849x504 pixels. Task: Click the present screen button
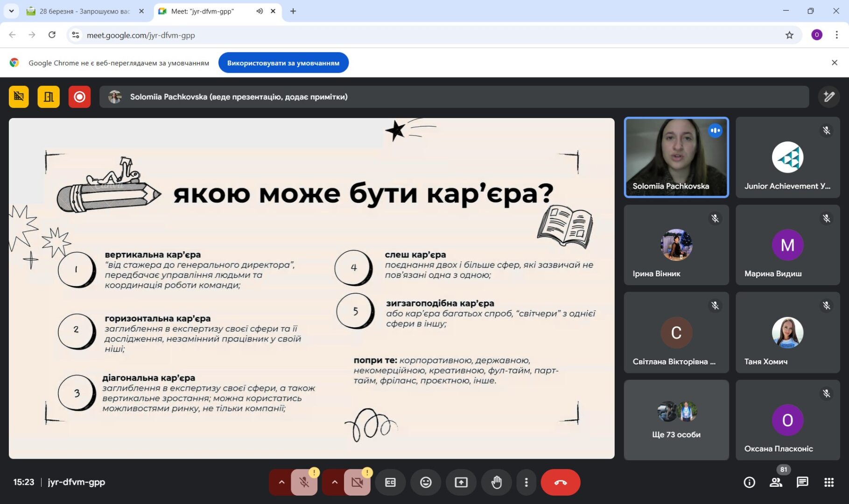click(461, 482)
